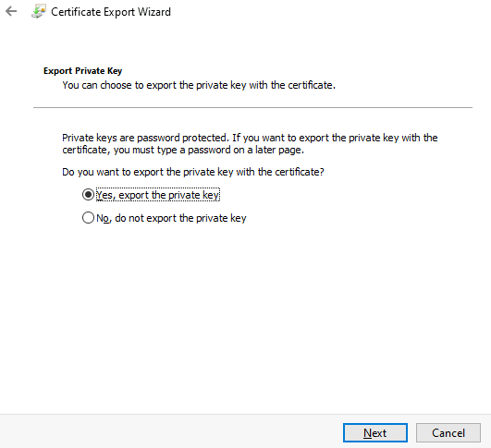Click the 'Do you want to export' question
491x448 pixels.
(193, 172)
